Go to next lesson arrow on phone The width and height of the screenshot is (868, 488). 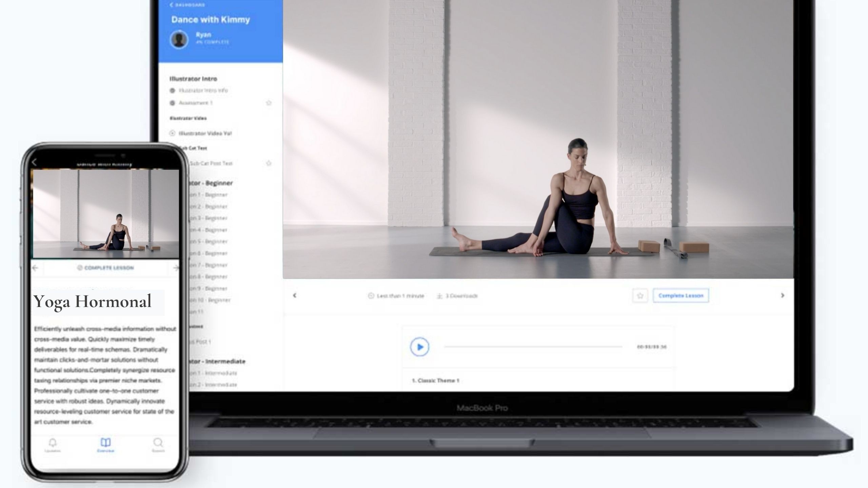(x=176, y=268)
